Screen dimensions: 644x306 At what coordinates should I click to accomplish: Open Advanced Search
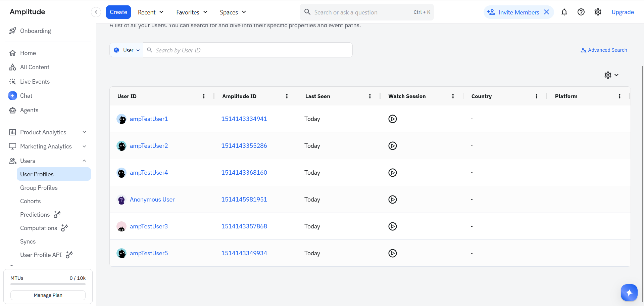click(x=604, y=50)
